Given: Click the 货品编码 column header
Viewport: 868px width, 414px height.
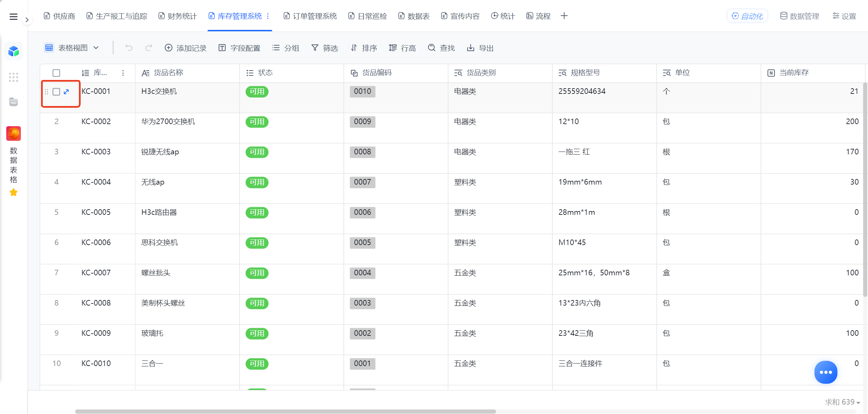Looking at the screenshot, I should 396,73.
